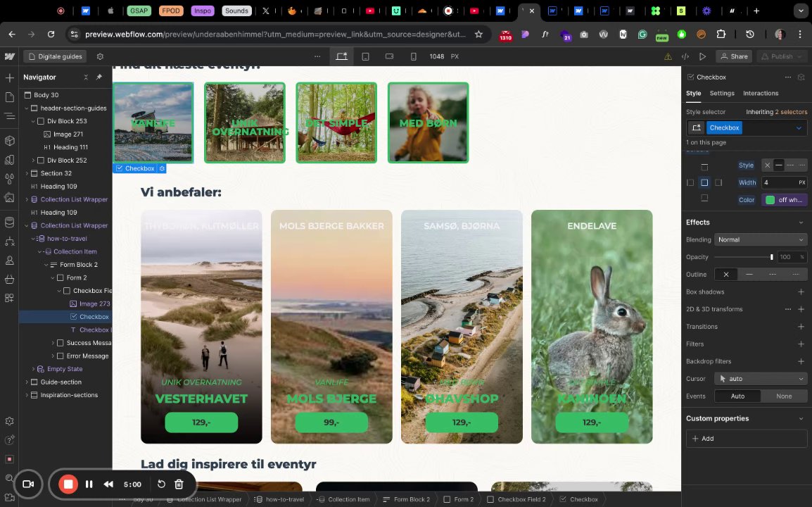Open the Blending Normal dropdown
Screen dimensions: 812x507
(x=761, y=239)
